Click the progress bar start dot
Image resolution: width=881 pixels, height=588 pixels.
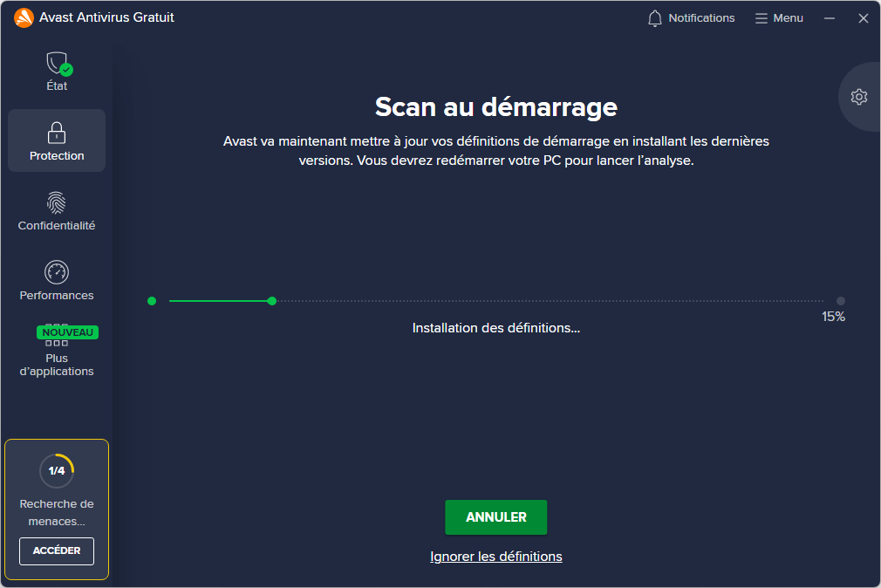[152, 301]
